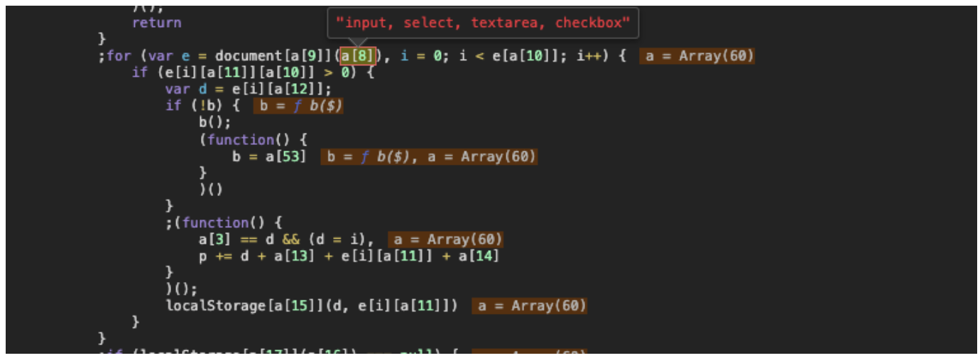The image size is (980, 358).
Task: Click the inline hint b = ƒ b($) beside if (!b)
Action: [x=298, y=106]
